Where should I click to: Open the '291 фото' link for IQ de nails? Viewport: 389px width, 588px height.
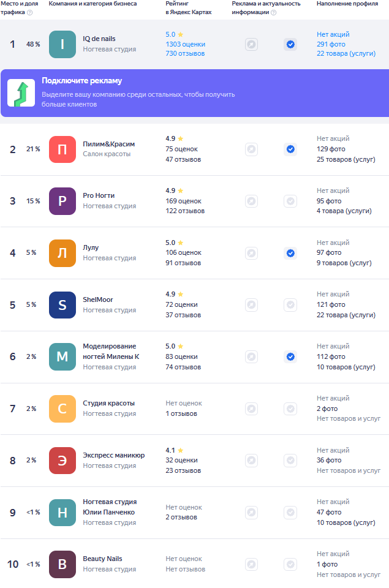pos(331,45)
